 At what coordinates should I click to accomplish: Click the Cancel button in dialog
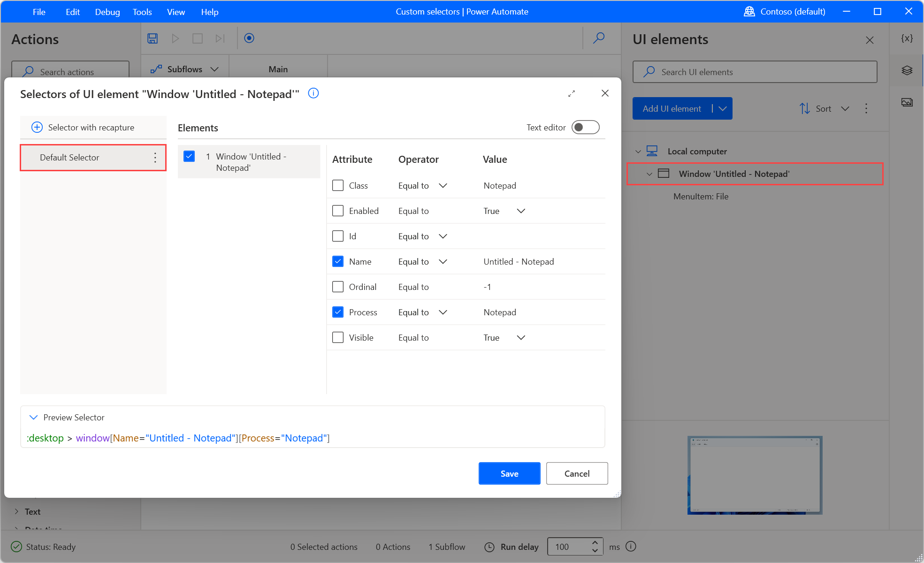coord(576,473)
